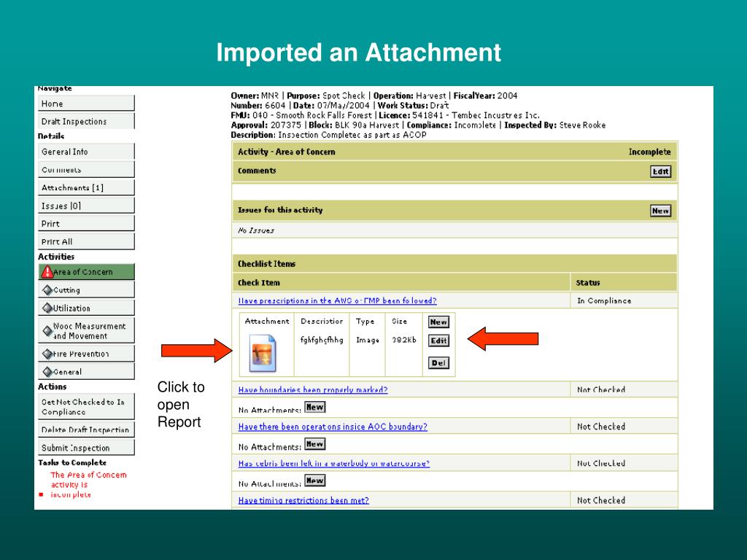This screenshot has height=560, width=747.
Task: Click the Print sidebar button
Action: click(x=86, y=223)
